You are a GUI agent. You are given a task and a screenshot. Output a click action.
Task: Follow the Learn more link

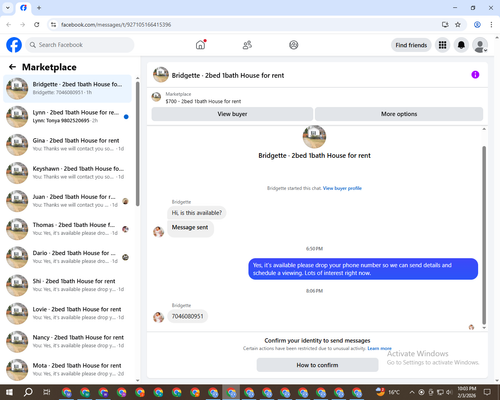(x=379, y=348)
